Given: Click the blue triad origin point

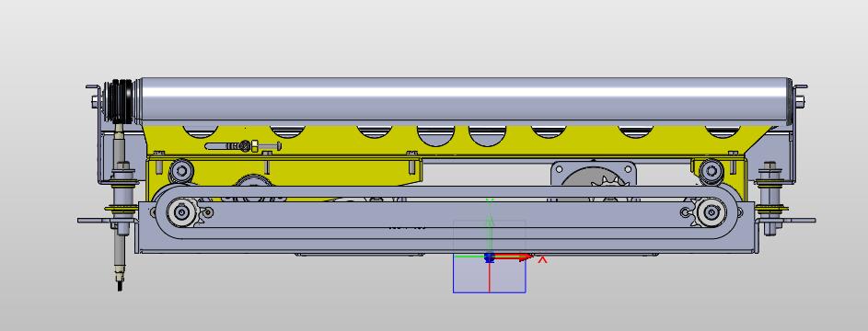Looking at the screenshot, I should pyautogui.click(x=489, y=257).
